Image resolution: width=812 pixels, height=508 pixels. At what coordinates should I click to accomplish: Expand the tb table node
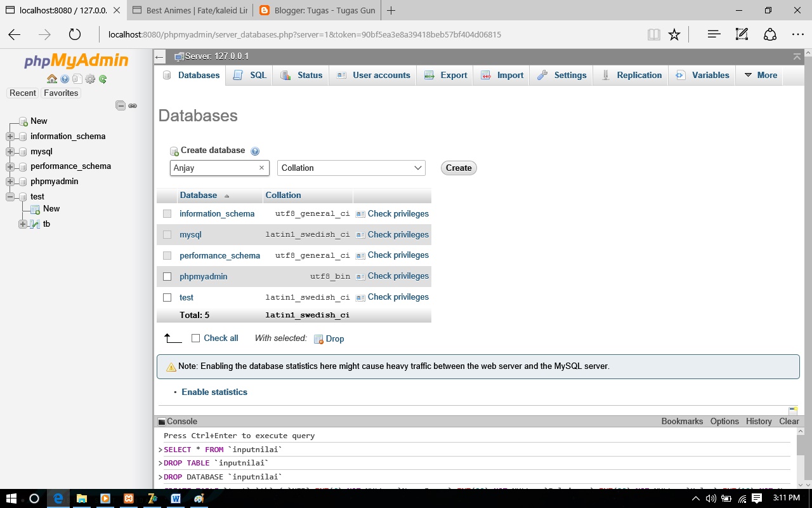pyautogui.click(x=23, y=224)
